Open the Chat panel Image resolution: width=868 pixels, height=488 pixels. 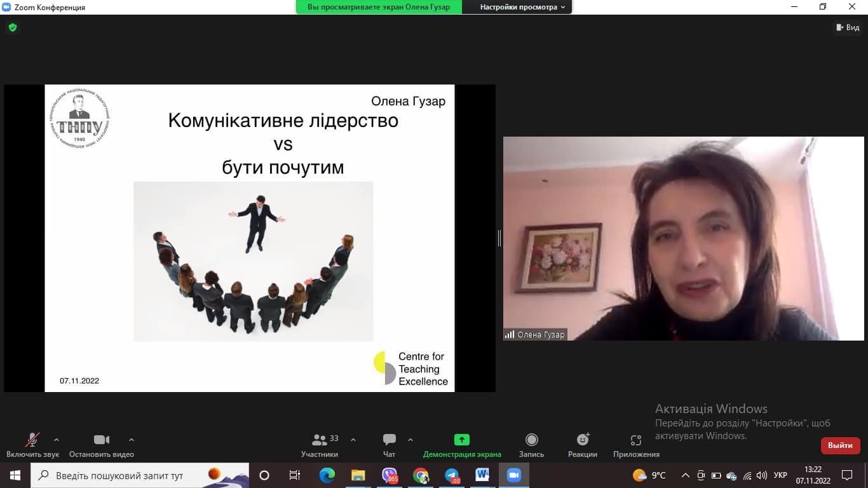pos(390,440)
